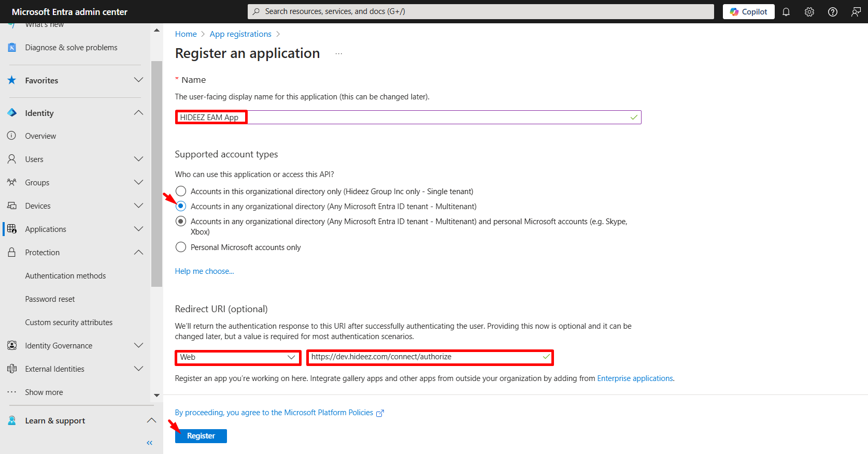Screen dimensions: 868x454
Task: Collapse the Protection section chevron
Action: point(138,252)
